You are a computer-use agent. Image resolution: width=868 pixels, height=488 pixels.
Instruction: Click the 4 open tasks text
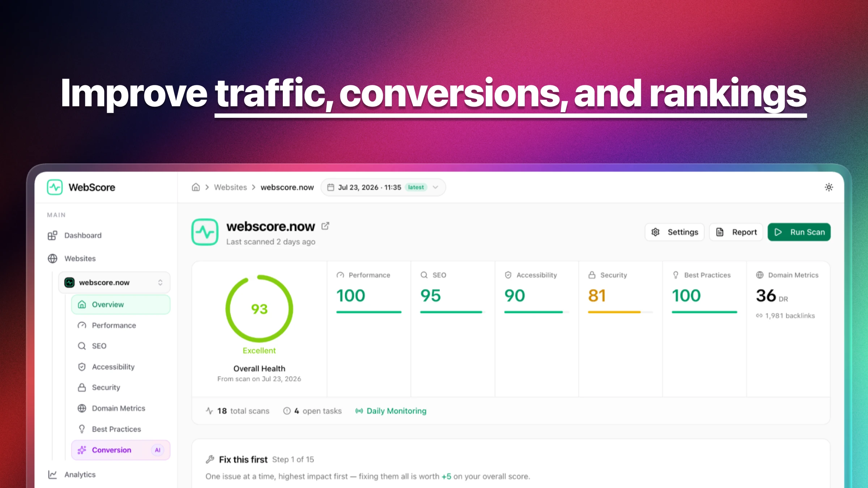tap(318, 411)
